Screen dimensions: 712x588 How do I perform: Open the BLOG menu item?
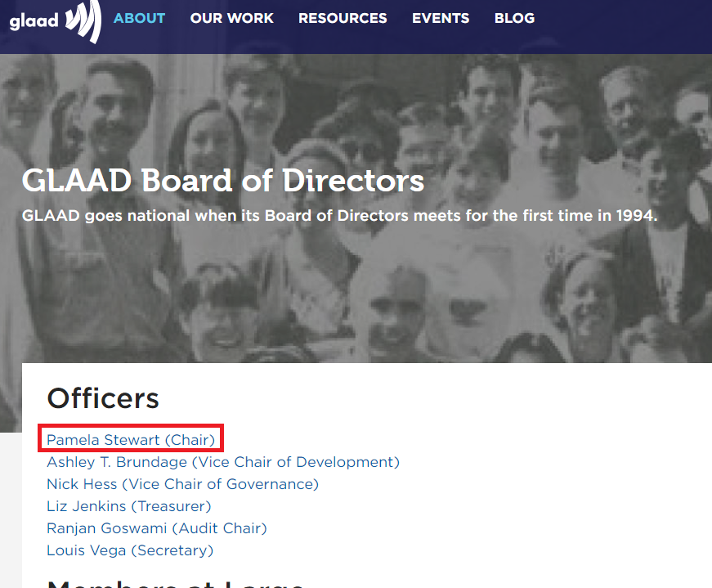click(514, 18)
